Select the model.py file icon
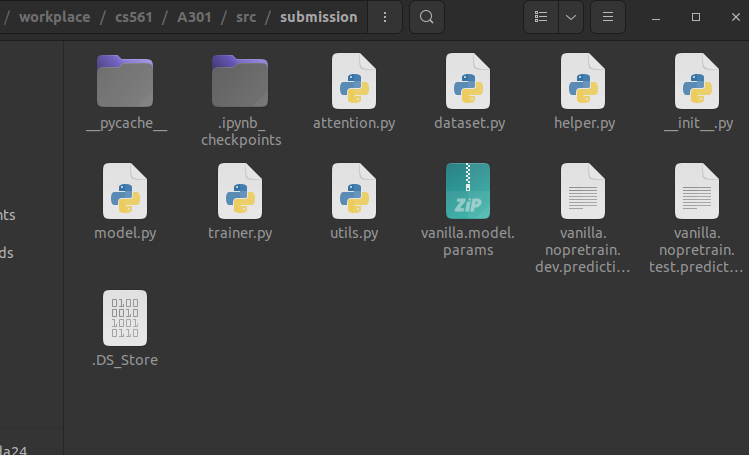749x455 pixels. click(125, 191)
